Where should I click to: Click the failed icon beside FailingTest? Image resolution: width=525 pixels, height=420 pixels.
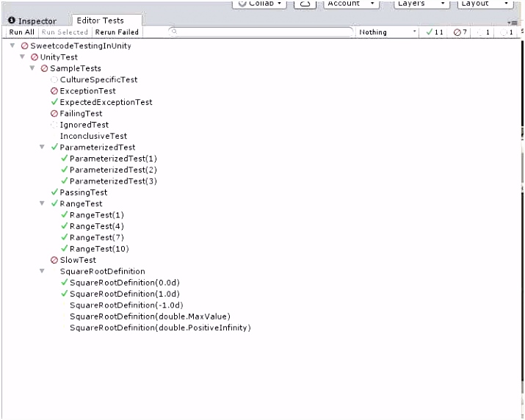(54, 114)
